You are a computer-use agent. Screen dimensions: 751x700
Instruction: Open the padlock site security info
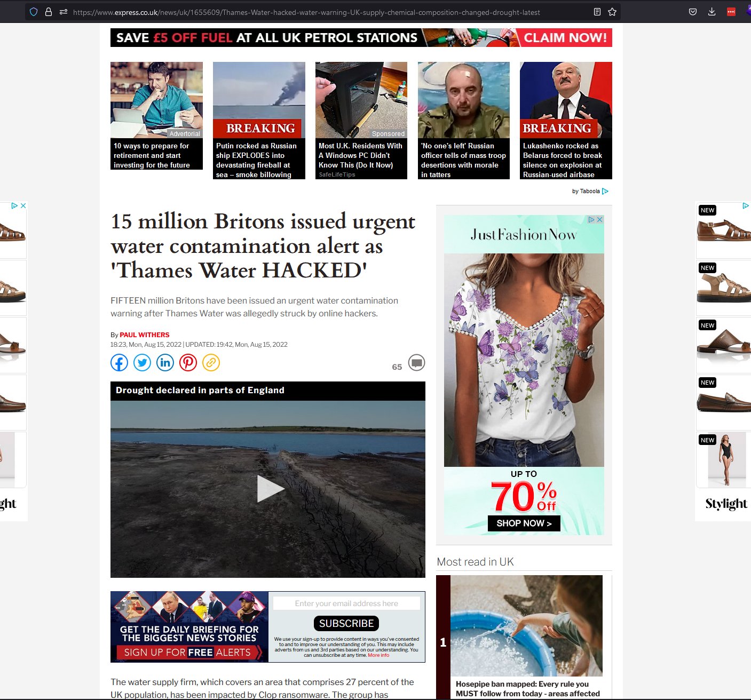[49, 12]
